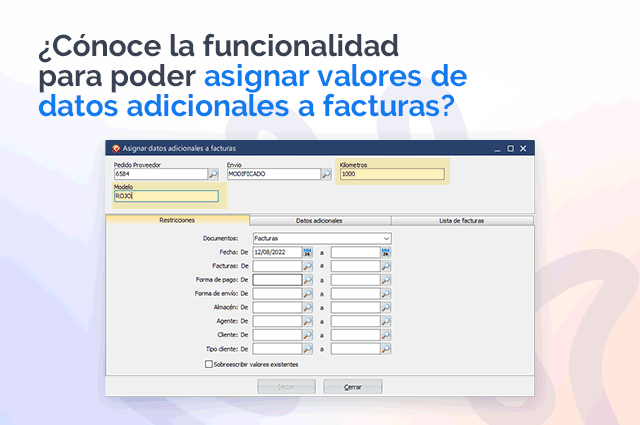Click the Forma de envío 'De' field
This screenshot has height=425, width=640.
277,294
